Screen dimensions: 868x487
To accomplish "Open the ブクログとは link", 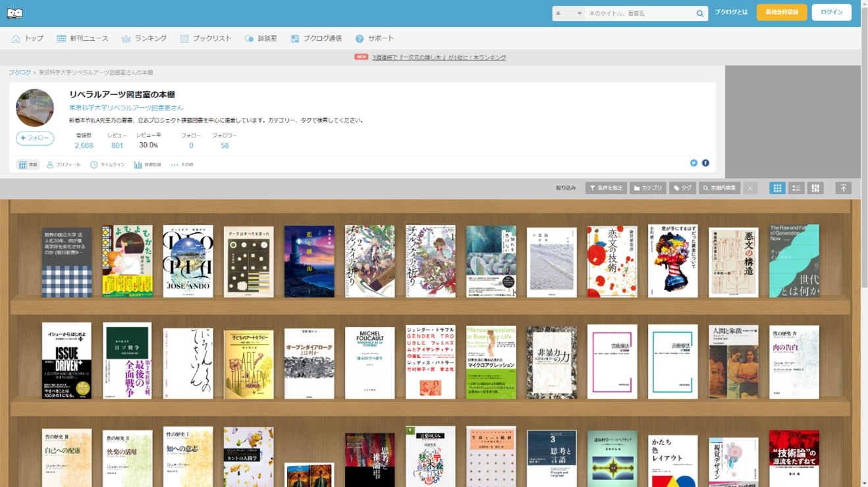I will tap(731, 13).
